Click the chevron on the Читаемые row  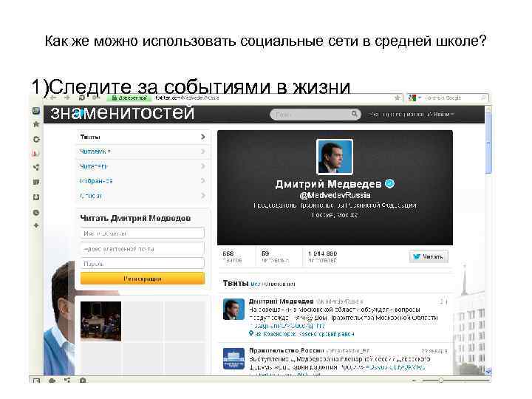click(x=203, y=151)
